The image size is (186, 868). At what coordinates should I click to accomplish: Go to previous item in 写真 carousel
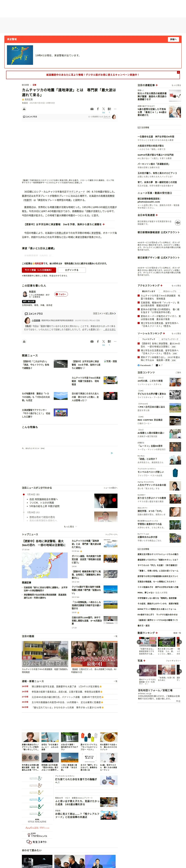(x=139, y=671)
